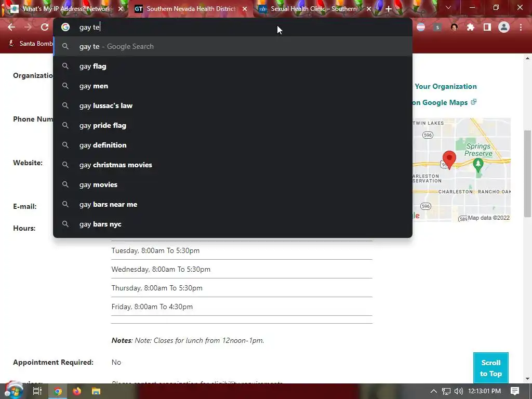Click 'Tuesday, 8:00am To 5:30pm' text

155,250
